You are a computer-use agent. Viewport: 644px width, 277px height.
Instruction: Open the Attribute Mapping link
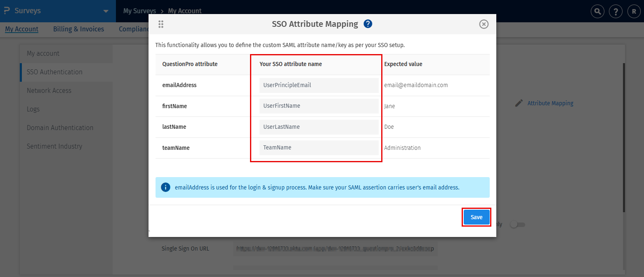click(550, 103)
